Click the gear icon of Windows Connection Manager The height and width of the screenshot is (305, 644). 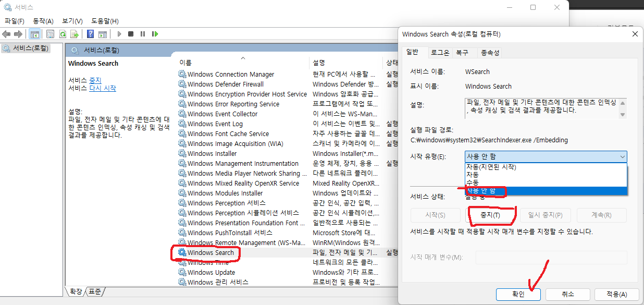(x=182, y=74)
